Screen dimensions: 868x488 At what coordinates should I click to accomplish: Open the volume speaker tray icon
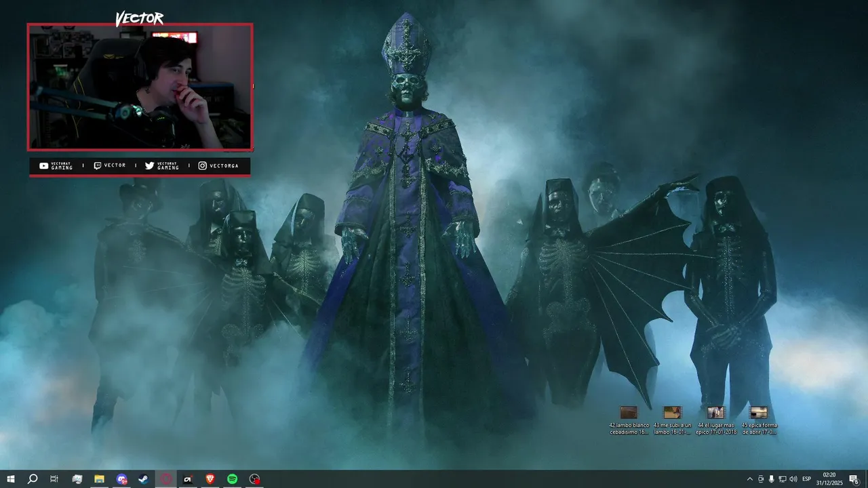click(x=793, y=479)
